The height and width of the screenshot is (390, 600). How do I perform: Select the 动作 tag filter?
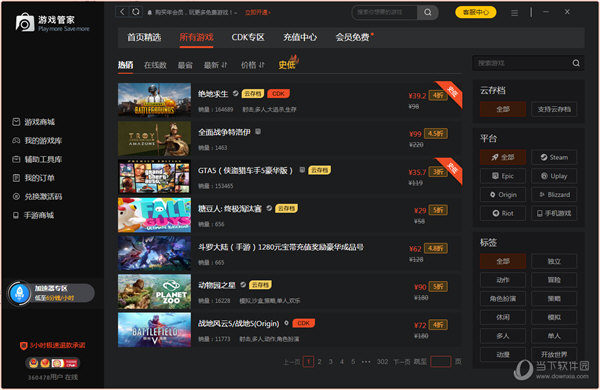tap(503, 280)
